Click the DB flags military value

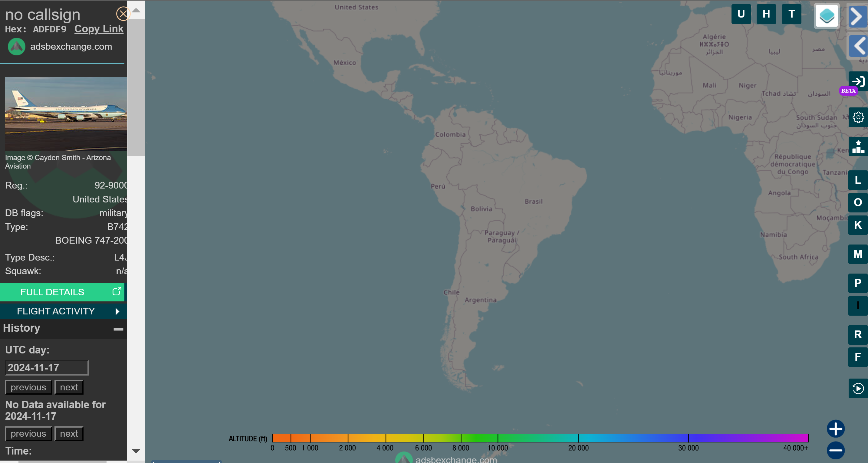113,213
